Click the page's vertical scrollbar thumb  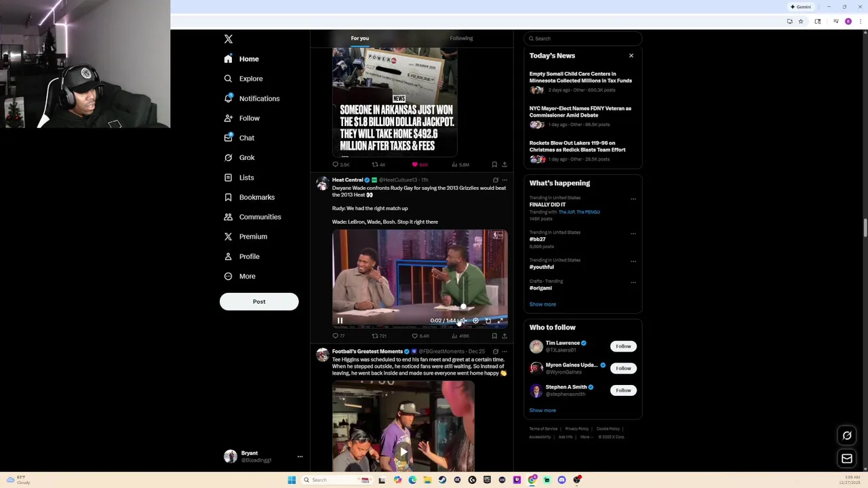click(x=864, y=228)
